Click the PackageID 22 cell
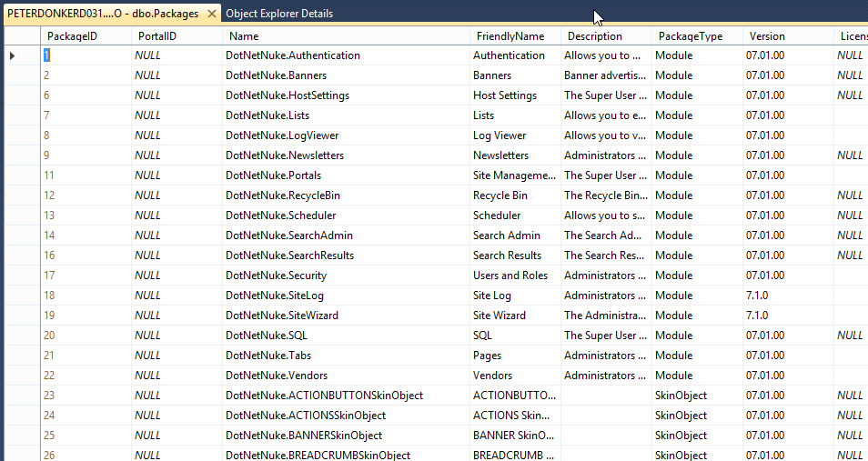The image size is (868, 461). click(x=86, y=376)
